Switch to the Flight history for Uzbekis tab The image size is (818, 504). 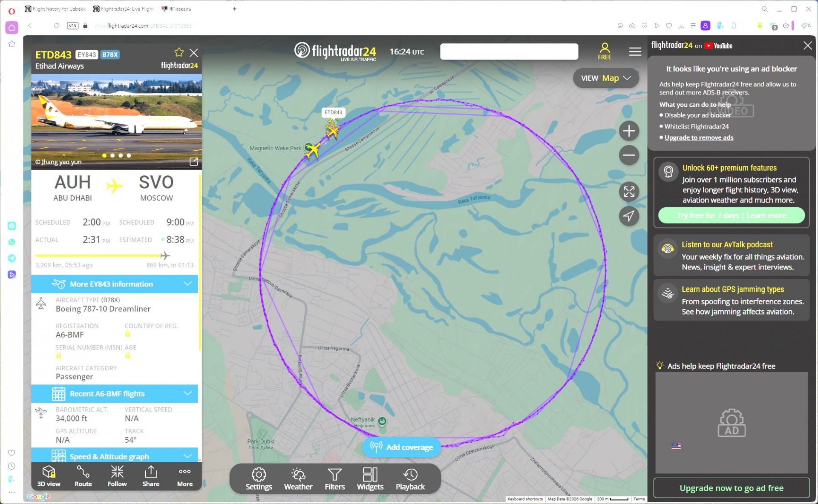click(x=56, y=9)
